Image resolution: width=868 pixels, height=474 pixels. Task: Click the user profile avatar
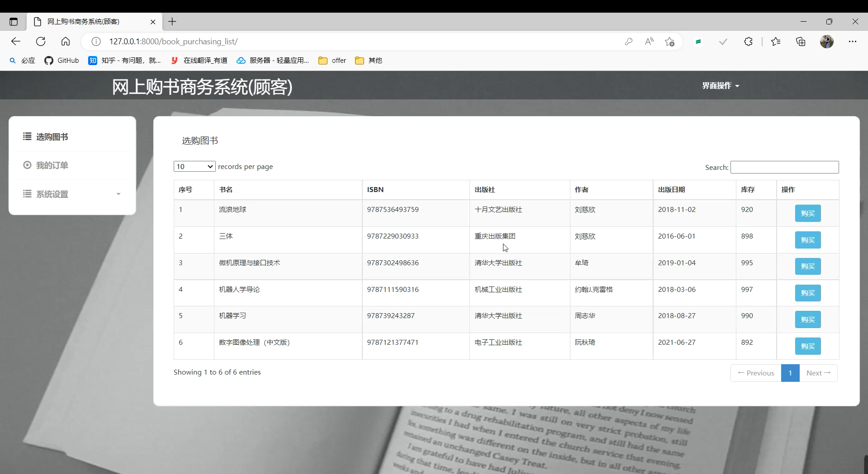(x=827, y=42)
